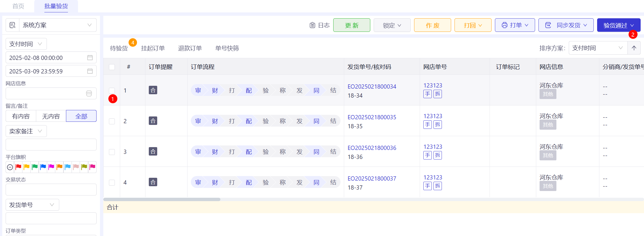Open the 挂起订单 tab
Viewport: 644px width, 236px height.
pyautogui.click(x=153, y=48)
